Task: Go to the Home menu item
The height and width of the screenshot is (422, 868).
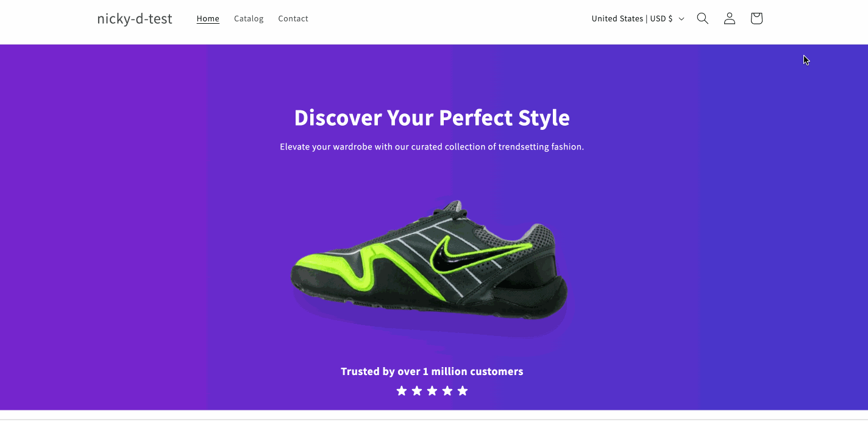Action: click(208, 19)
